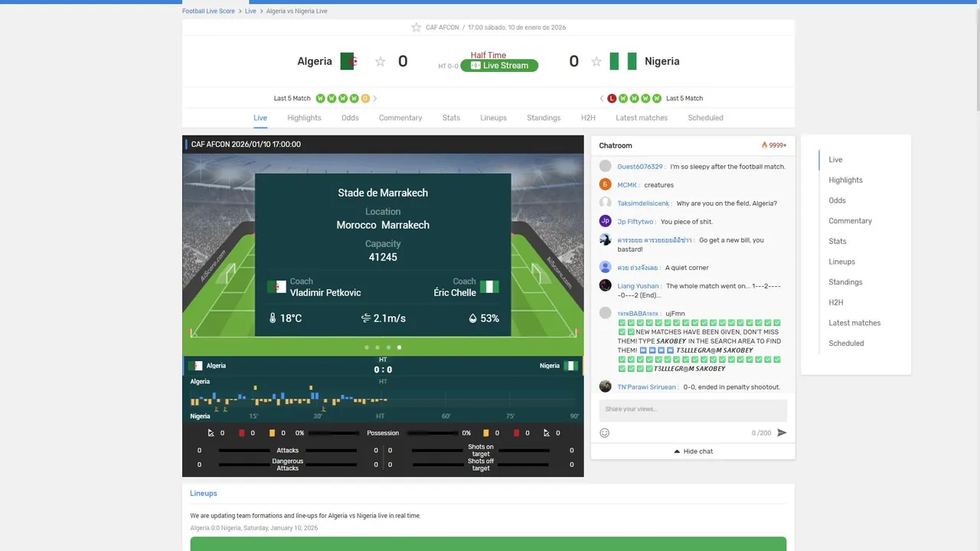Jump to Scheduled in side navigation
980x551 pixels.
tap(846, 344)
